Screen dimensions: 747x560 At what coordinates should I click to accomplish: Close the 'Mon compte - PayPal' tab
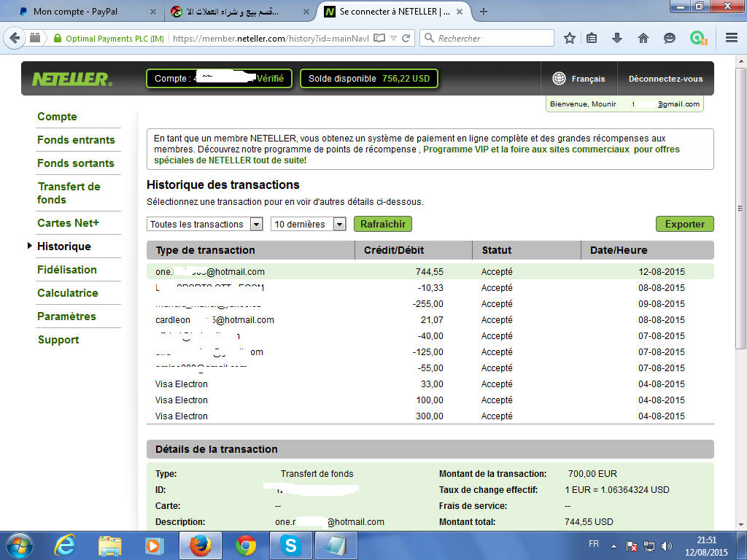tap(153, 12)
